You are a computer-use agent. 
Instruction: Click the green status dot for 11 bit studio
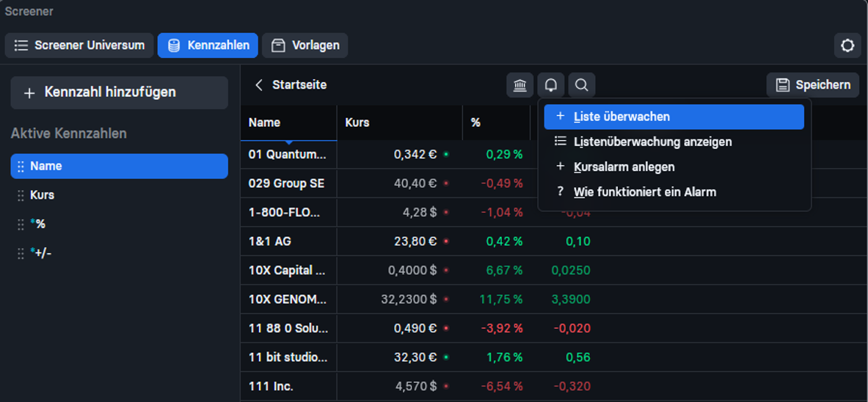(446, 358)
